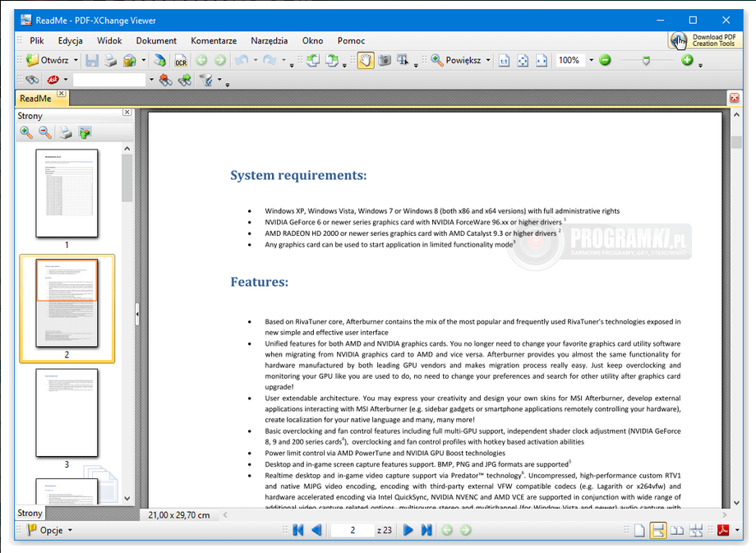This screenshot has height=553, width=756.
Task: Click the Redo arrow icon
Action: pos(270,60)
